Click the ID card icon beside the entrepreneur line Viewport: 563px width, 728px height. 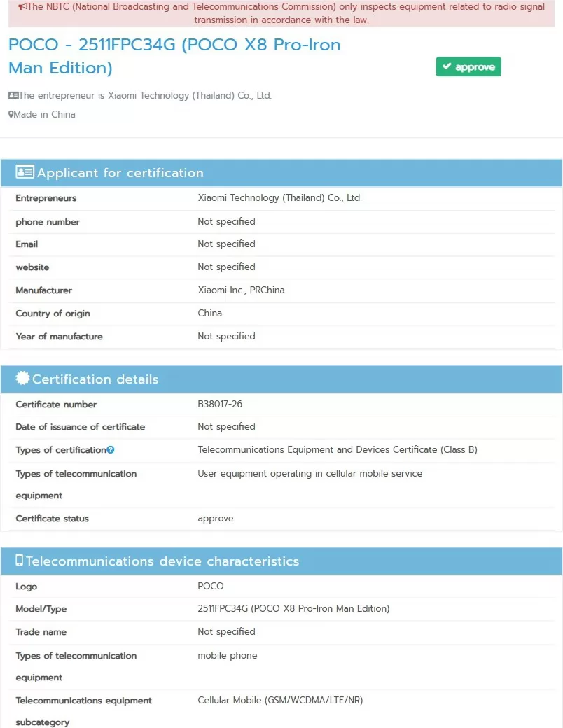pos(13,96)
